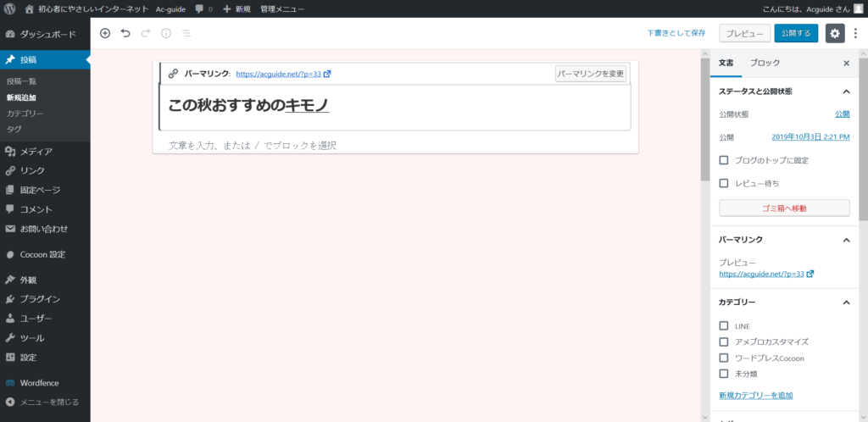868x422 pixels.
Task: Toggle ブログのトップに固定 checkbox
Action: [724, 160]
